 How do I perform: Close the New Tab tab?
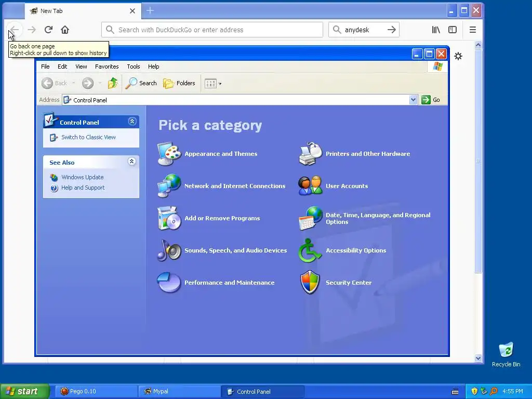[x=132, y=11]
